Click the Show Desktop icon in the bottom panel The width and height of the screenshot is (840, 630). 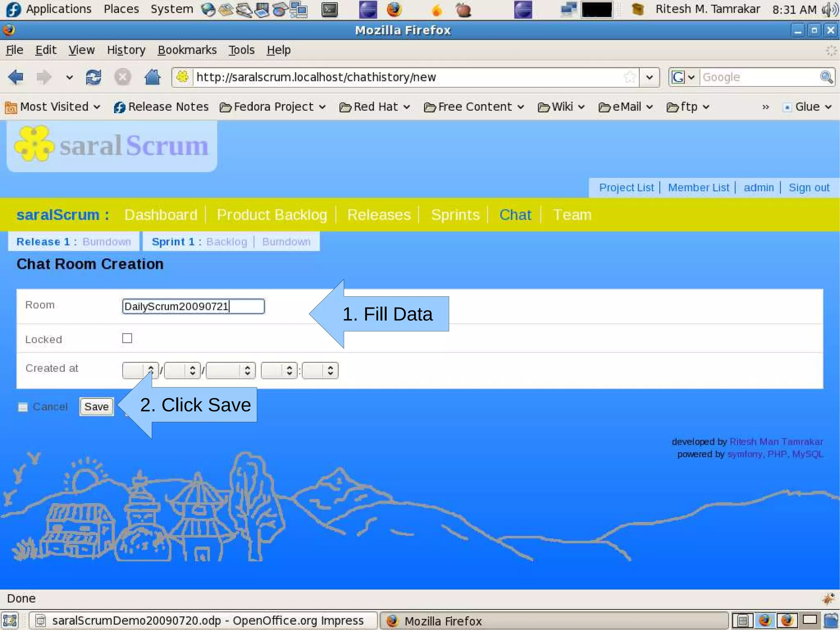coord(10,620)
